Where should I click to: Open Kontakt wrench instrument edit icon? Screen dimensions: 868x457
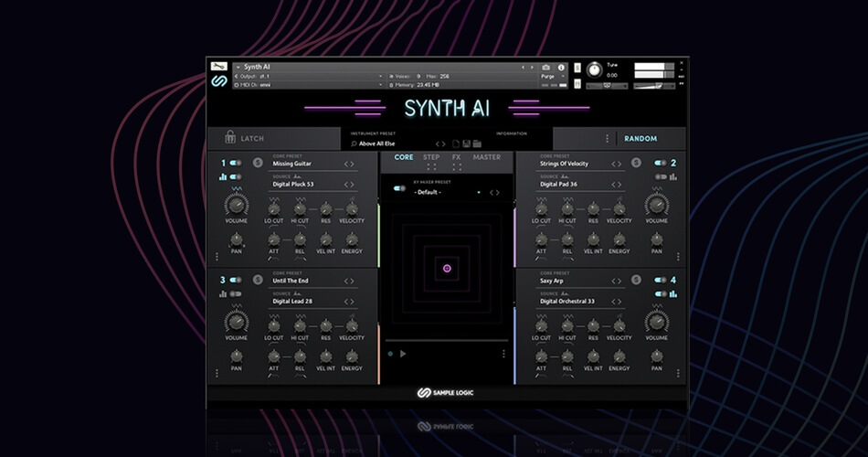218,67
